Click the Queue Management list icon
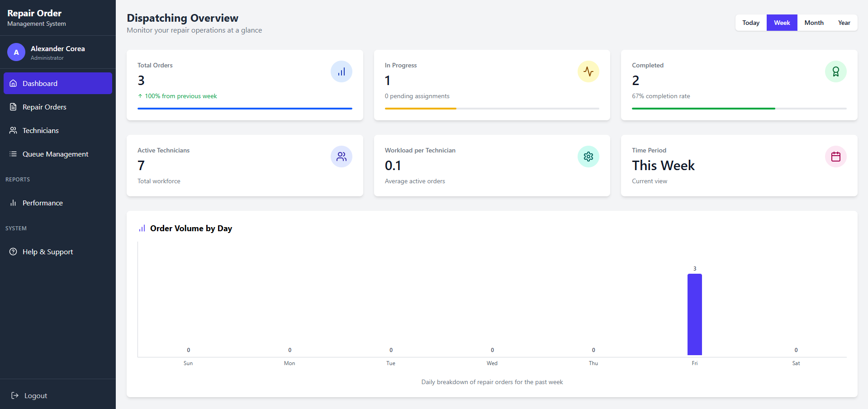The width and height of the screenshot is (868, 409). (x=13, y=154)
